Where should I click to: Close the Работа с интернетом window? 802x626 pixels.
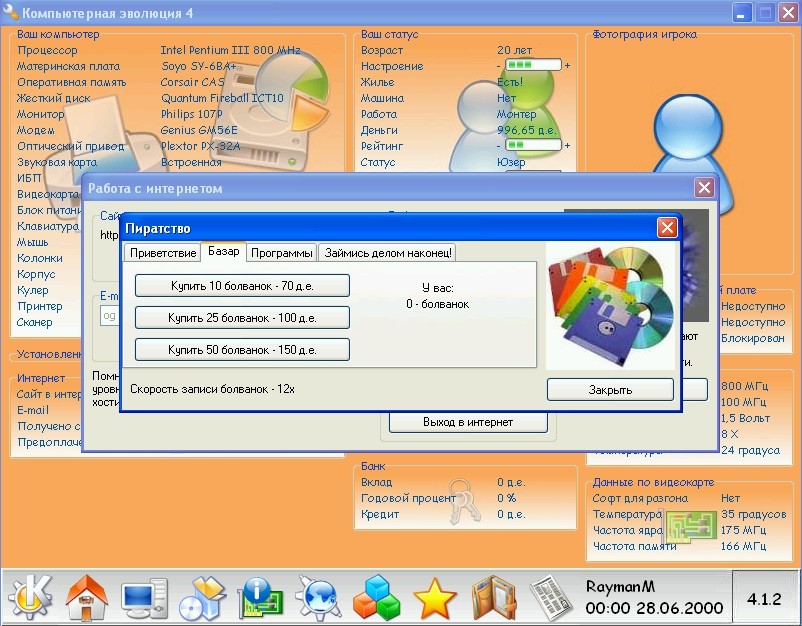point(704,188)
